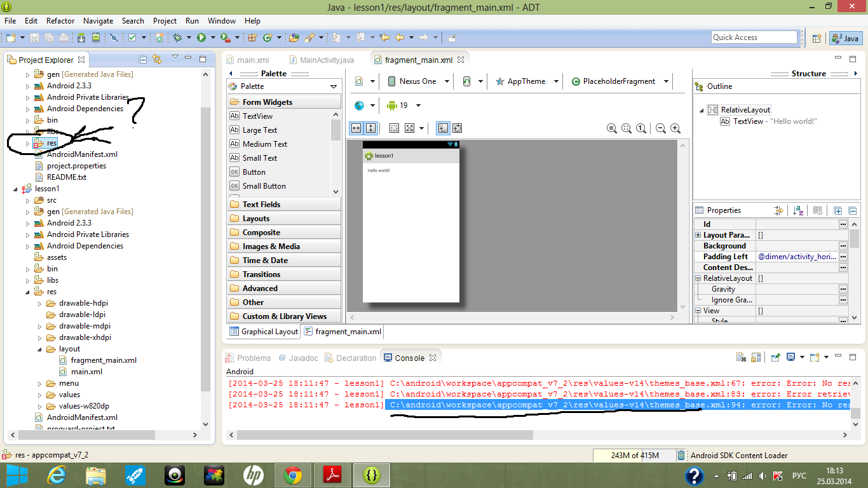The width and height of the screenshot is (868, 488).
Task: Click garbage collector trash icon in status bar
Action: pos(681,455)
